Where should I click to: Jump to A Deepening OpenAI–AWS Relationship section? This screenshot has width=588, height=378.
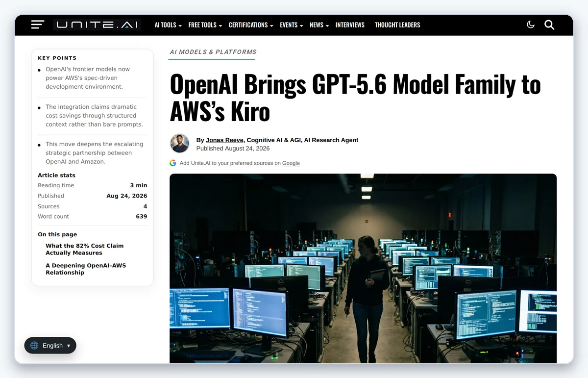coord(86,269)
